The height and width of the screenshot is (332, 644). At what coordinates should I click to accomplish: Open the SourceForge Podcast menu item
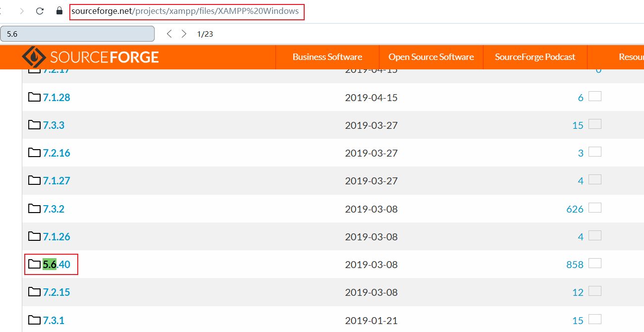point(535,57)
